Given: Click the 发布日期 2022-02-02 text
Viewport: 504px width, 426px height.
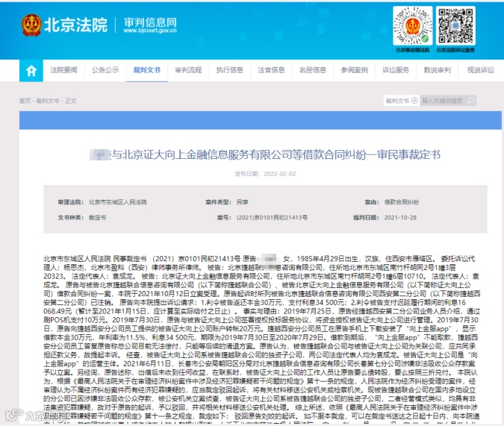Looking at the screenshot, I should pos(265,174).
